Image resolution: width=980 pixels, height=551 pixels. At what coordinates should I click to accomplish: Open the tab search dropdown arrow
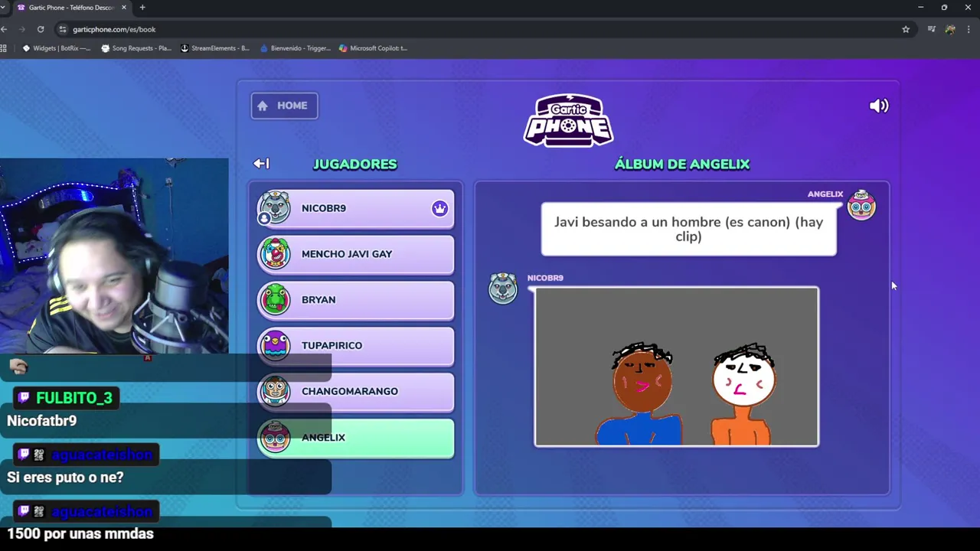click(4, 7)
